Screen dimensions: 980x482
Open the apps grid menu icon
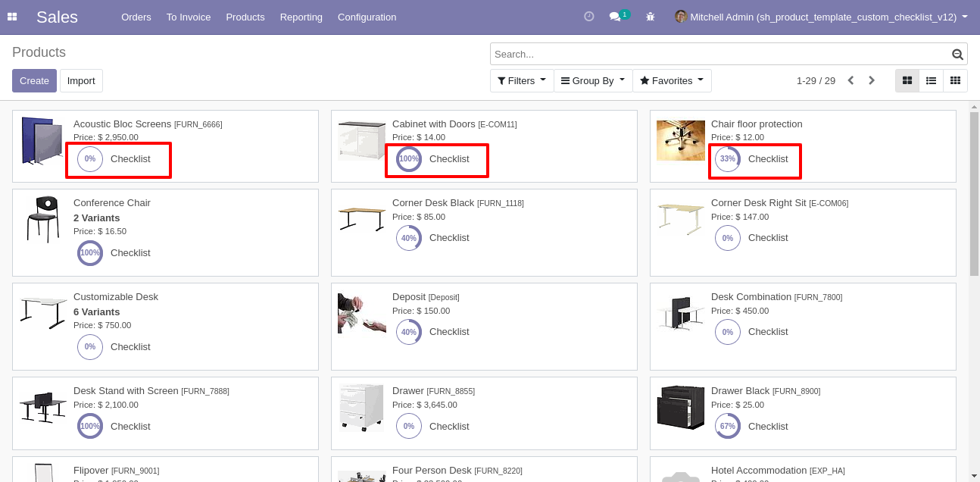pos(12,17)
